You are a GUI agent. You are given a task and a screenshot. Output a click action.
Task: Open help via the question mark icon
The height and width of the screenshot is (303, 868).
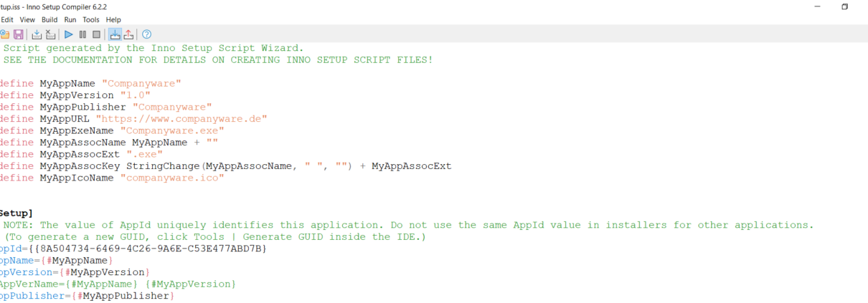pyautogui.click(x=146, y=34)
